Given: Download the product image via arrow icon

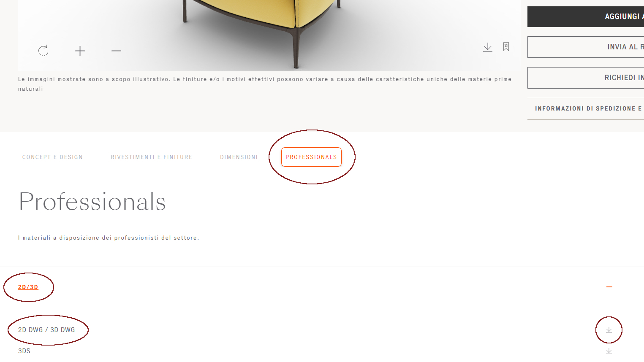Looking at the screenshot, I should (x=488, y=47).
